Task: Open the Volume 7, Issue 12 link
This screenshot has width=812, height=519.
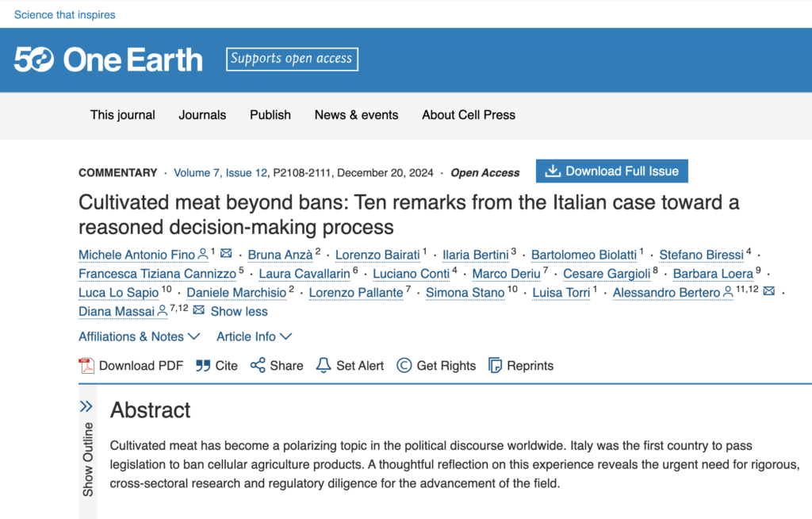Action: click(x=220, y=173)
